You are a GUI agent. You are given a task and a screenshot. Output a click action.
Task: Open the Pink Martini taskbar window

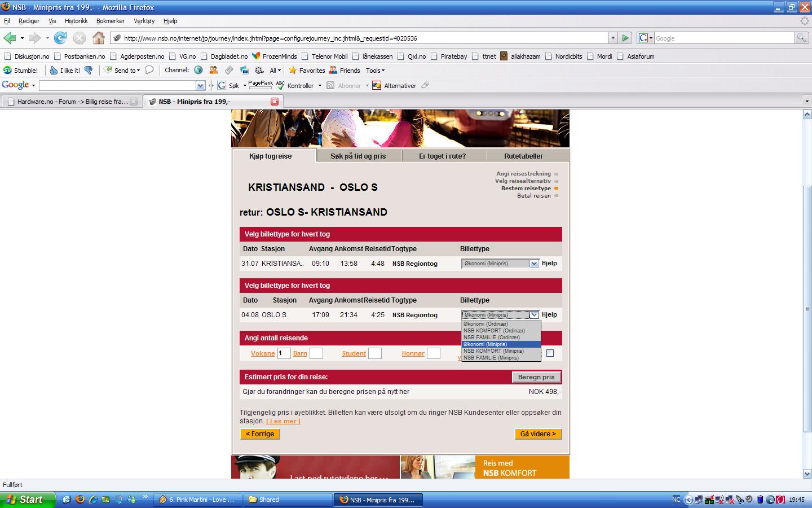pos(198,500)
